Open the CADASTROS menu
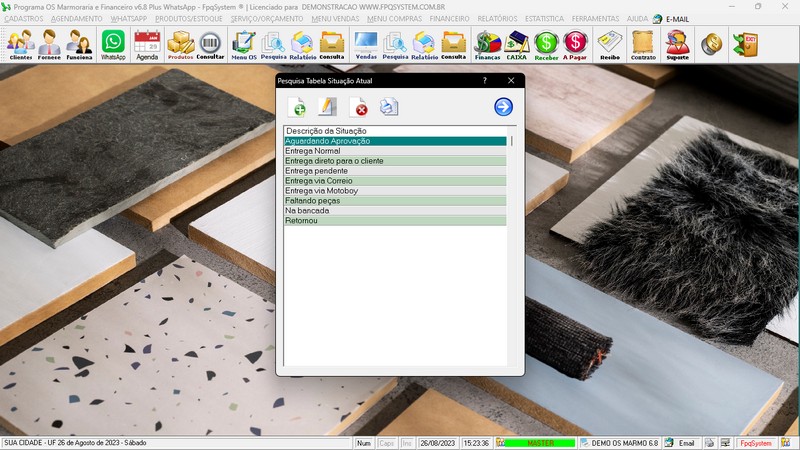The image size is (800, 450). click(24, 19)
